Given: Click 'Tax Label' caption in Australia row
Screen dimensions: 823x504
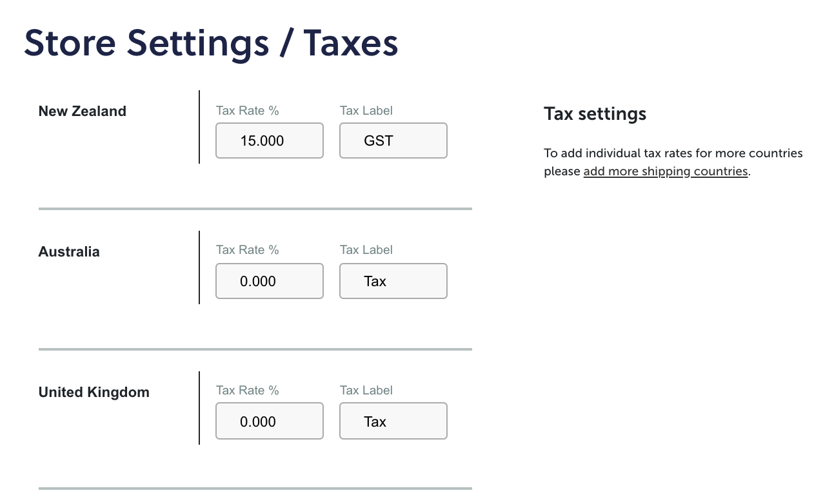Looking at the screenshot, I should coord(366,250).
